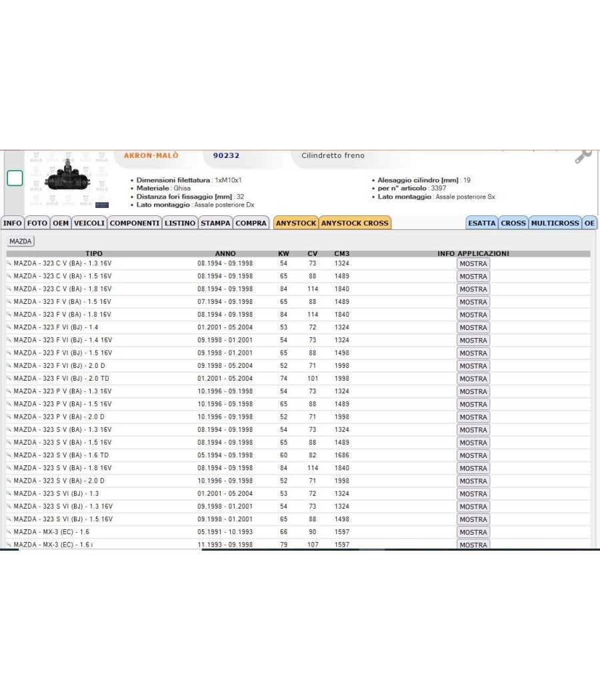Open the INFO tab

[13, 223]
